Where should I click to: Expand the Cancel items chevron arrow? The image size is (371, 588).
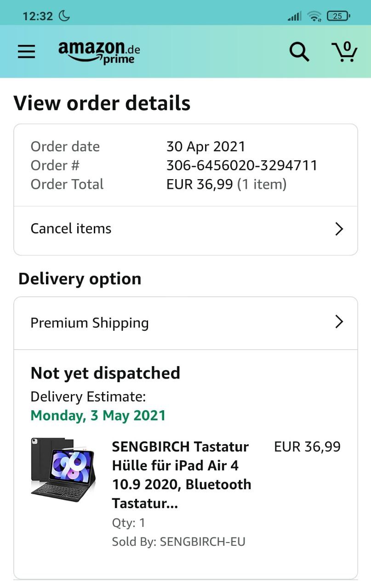pos(339,229)
